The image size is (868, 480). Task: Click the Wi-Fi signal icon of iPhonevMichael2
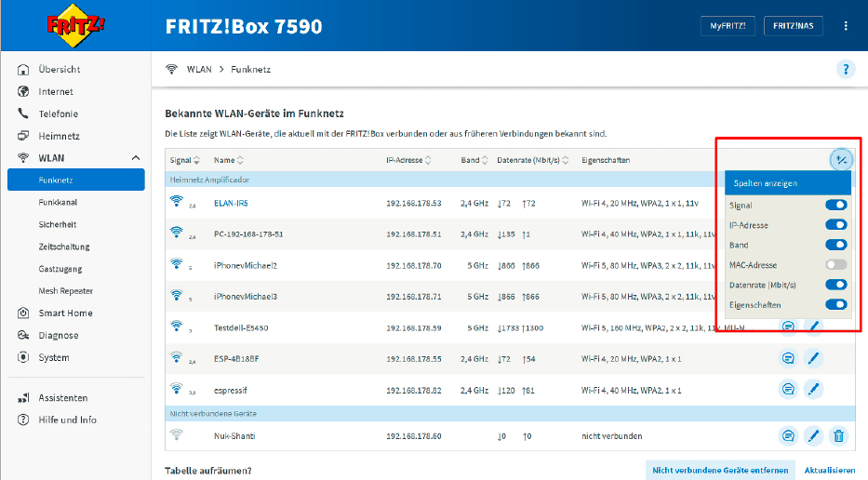click(177, 263)
